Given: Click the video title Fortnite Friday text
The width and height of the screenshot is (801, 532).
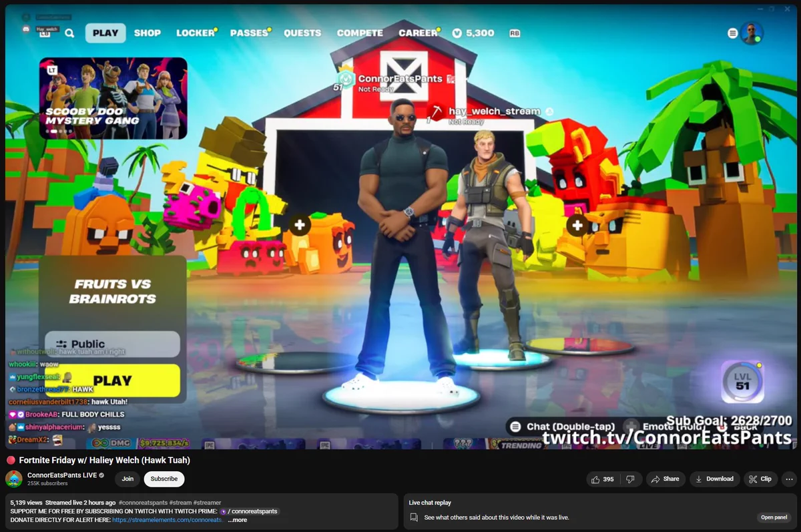Looking at the screenshot, I should 104,460.
